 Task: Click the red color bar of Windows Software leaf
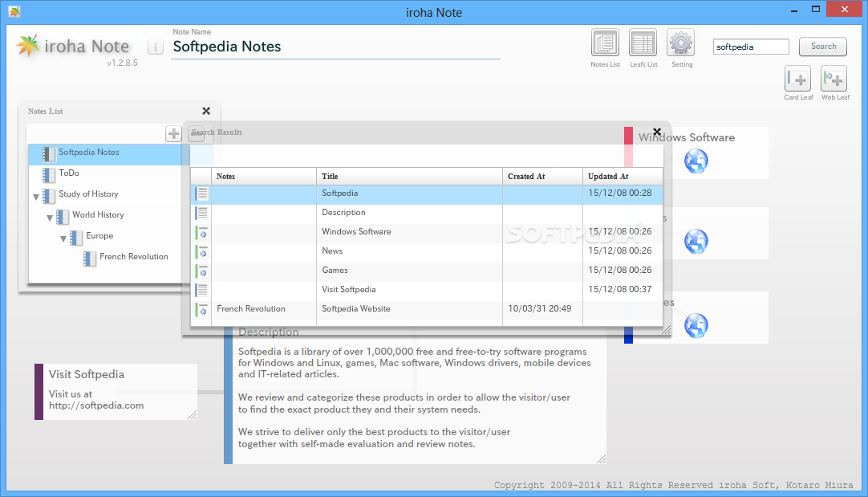[x=628, y=147]
